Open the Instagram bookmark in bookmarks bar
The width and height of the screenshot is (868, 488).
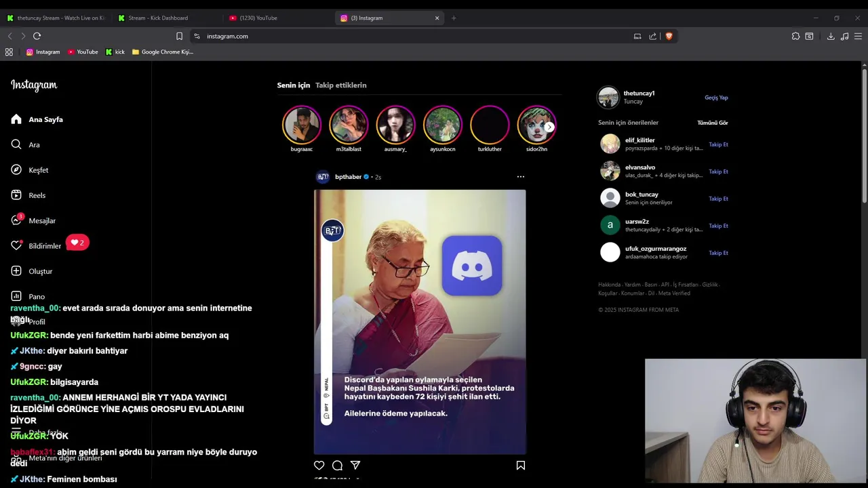pyautogui.click(x=43, y=52)
